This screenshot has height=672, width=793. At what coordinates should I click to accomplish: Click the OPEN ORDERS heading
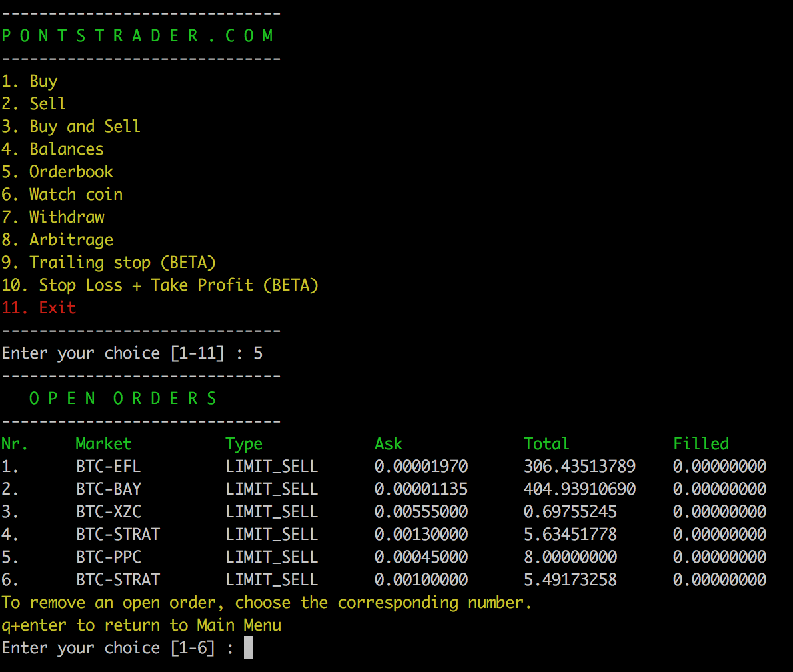(123, 399)
